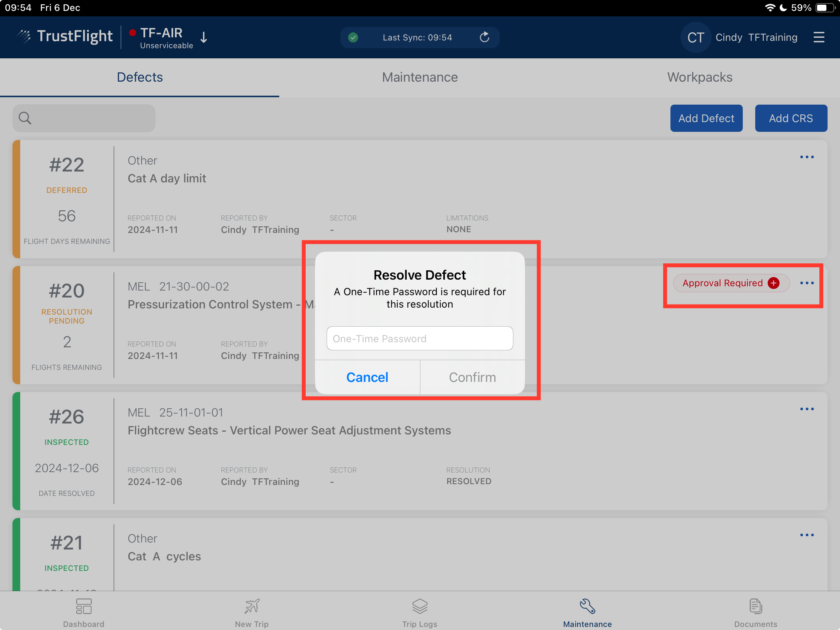
Task: Switch to the Workpacks tab
Action: coord(700,77)
